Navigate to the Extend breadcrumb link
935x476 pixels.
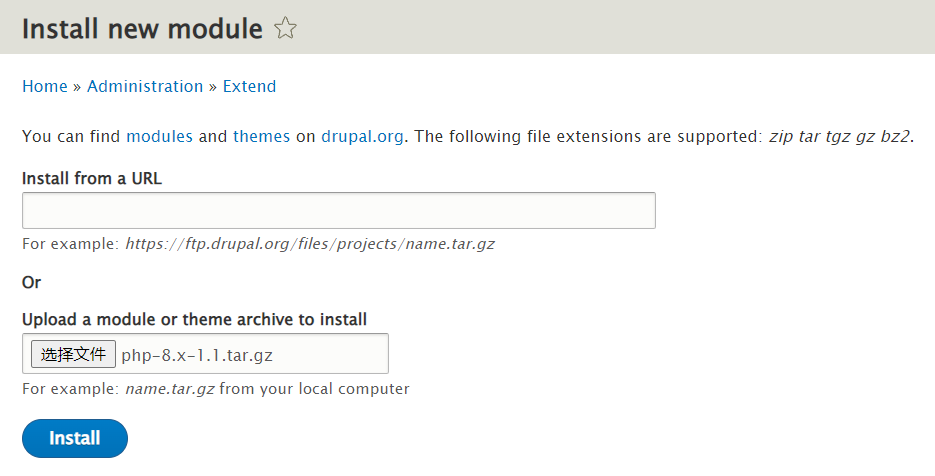tap(249, 86)
